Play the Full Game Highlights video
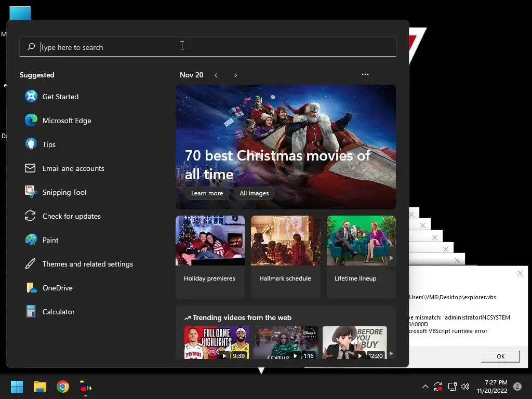This screenshot has height=399, width=532. (x=217, y=343)
